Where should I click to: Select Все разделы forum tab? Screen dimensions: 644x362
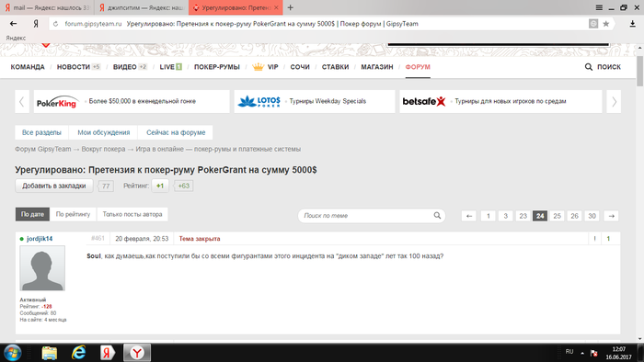(x=42, y=132)
